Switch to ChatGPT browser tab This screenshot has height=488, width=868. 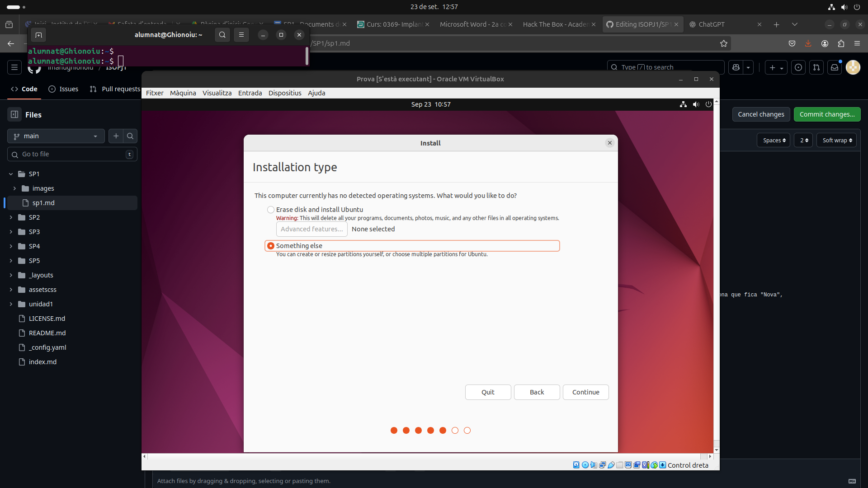[711, 24]
